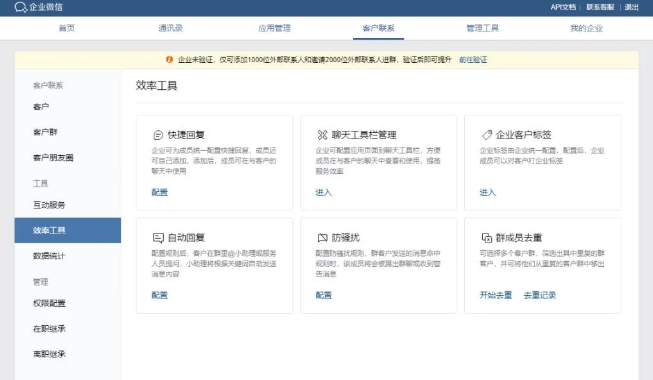Click 进入 under 聊天工具栏管理
653x380 pixels.
(324, 192)
